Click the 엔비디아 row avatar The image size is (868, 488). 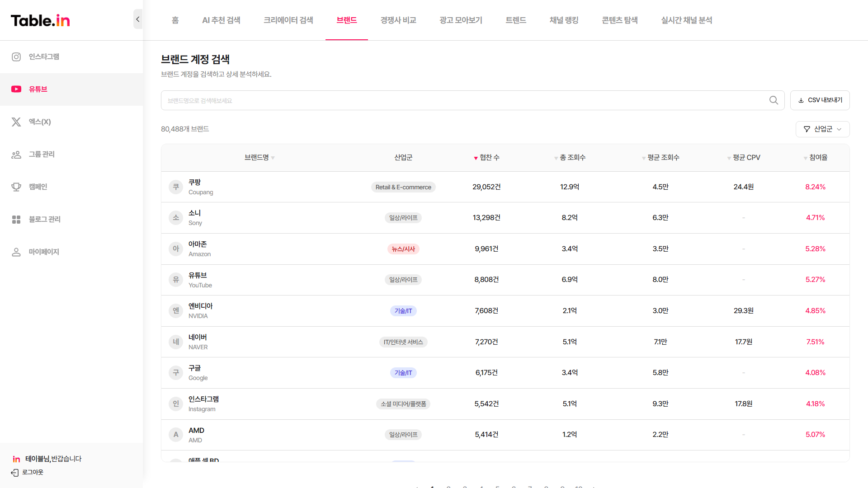tap(176, 311)
